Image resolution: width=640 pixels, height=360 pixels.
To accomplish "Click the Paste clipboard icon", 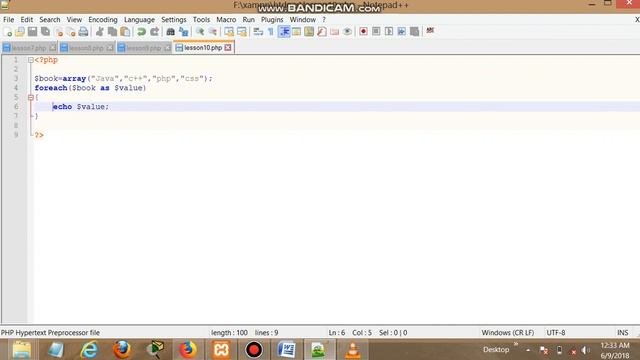I will [x=125, y=31].
